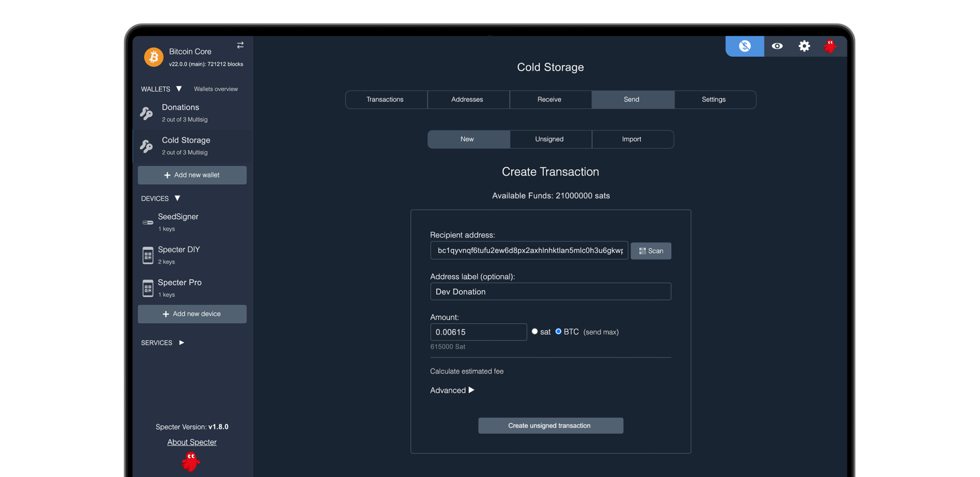Select the Send tab
Viewport: 980px width, 477px height.
[632, 100]
